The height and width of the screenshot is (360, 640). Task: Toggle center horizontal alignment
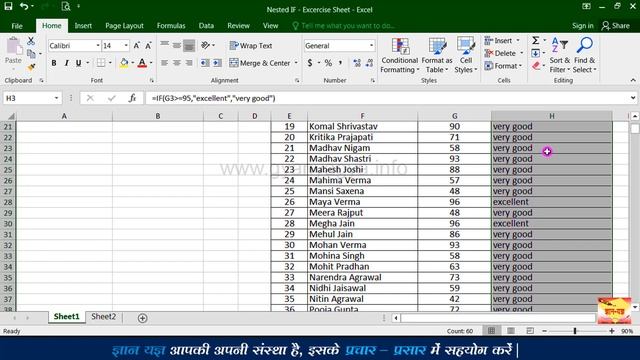[x=176, y=63]
